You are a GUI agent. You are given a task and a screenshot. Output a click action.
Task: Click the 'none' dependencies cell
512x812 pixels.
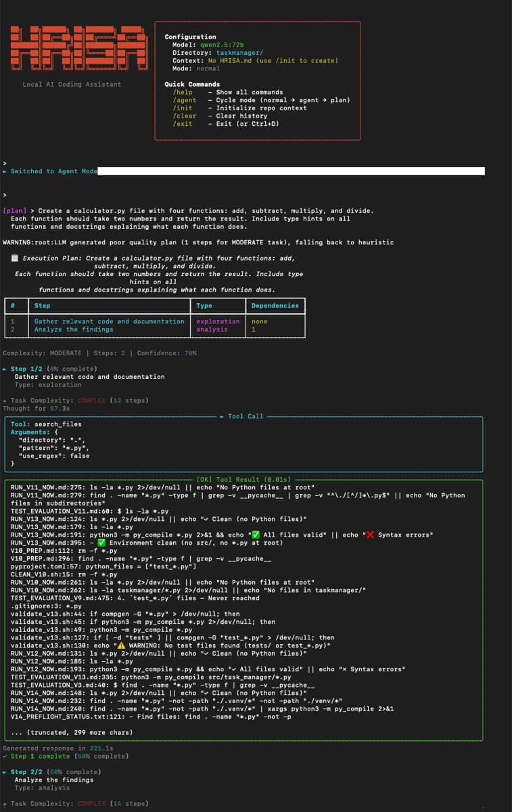point(259,321)
